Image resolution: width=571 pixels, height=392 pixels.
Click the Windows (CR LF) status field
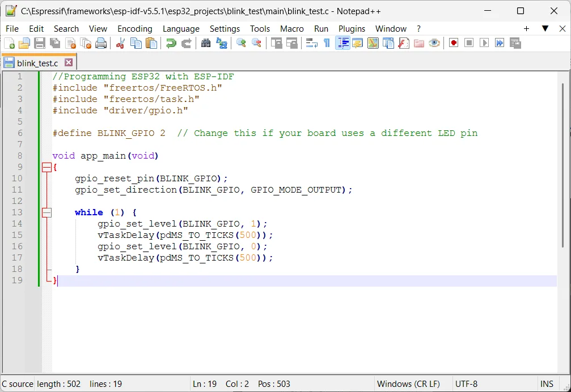408,384
